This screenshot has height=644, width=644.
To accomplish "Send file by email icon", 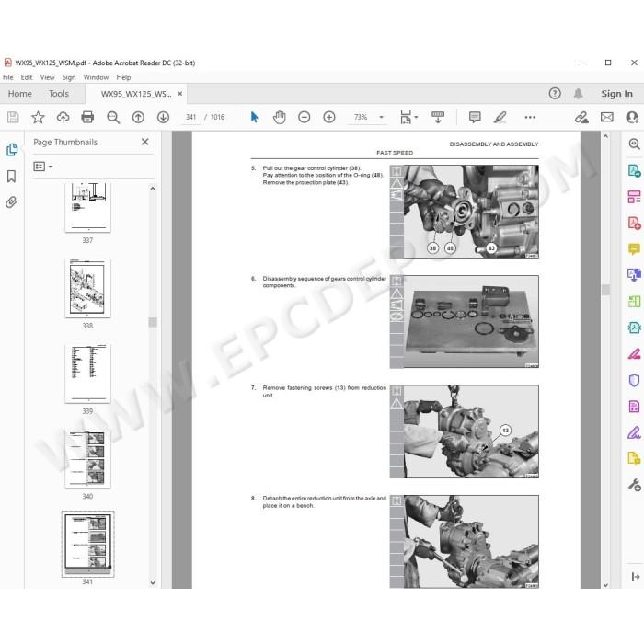I will click(x=606, y=118).
